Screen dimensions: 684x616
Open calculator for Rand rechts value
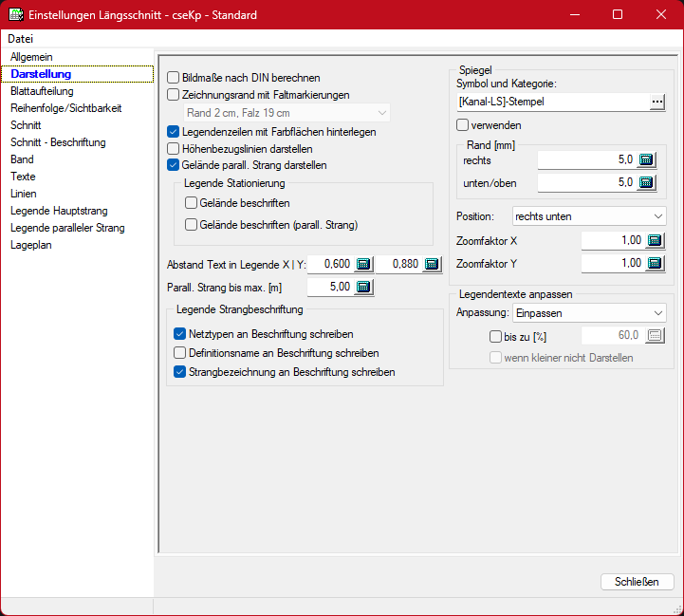coord(647,160)
